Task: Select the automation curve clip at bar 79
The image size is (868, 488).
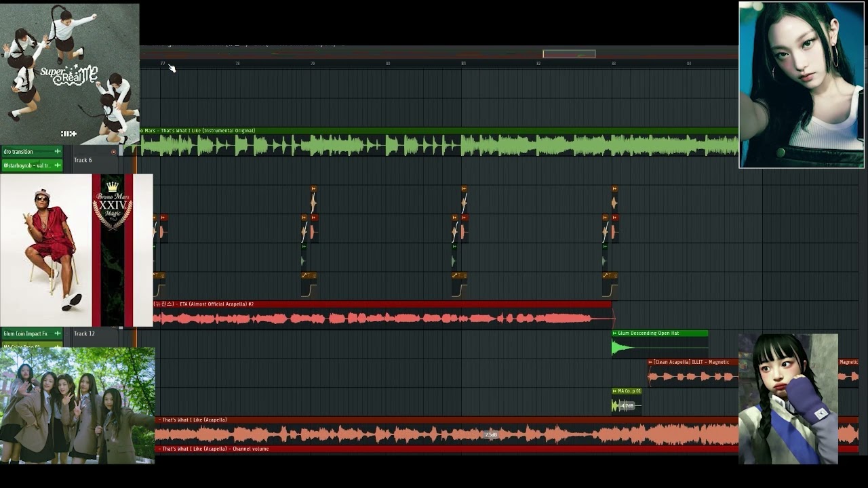Action: [309, 285]
